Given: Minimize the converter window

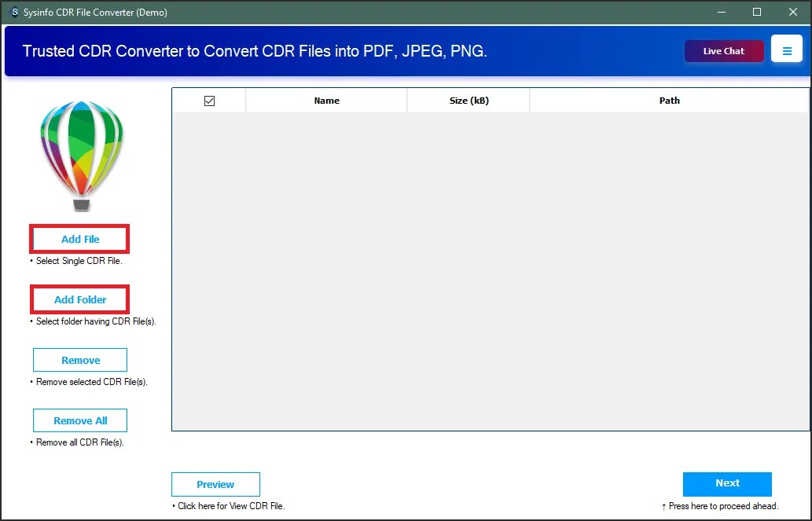Looking at the screenshot, I should tap(721, 12).
